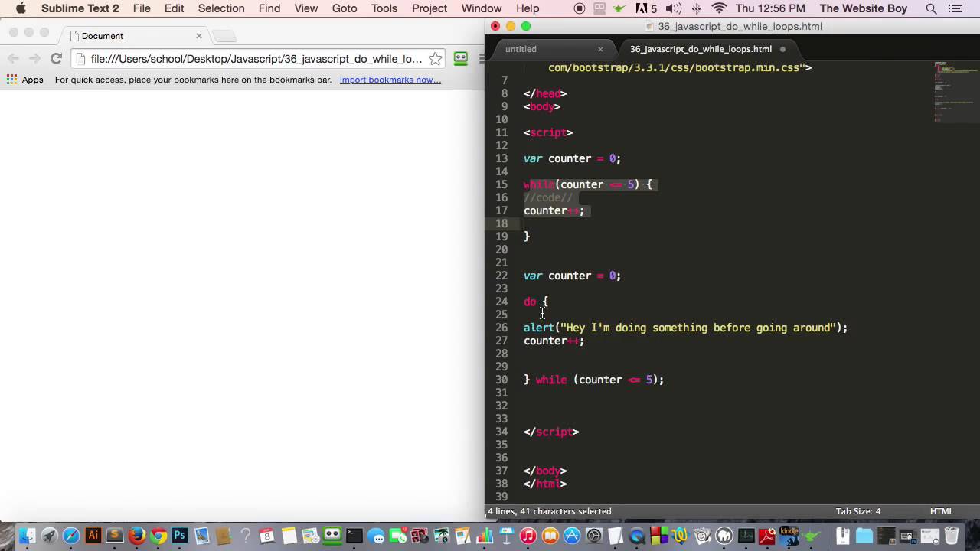Open the volume control in menu bar
Image resolution: width=980 pixels, height=551 pixels.
click(x=674, y=8)
